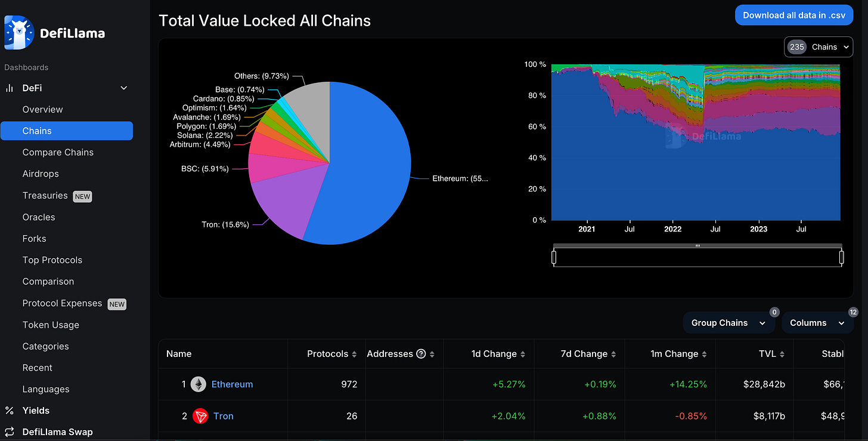Click the Ethereum chain logo icon
Screen dimensions: 868x441
coord(199,384)
